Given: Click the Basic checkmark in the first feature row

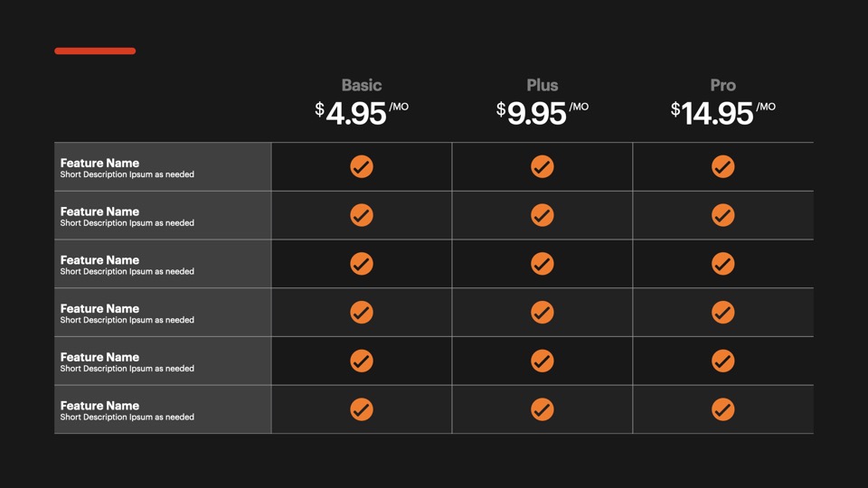Looking at the screenshot, I should click(x=362, y=167).
